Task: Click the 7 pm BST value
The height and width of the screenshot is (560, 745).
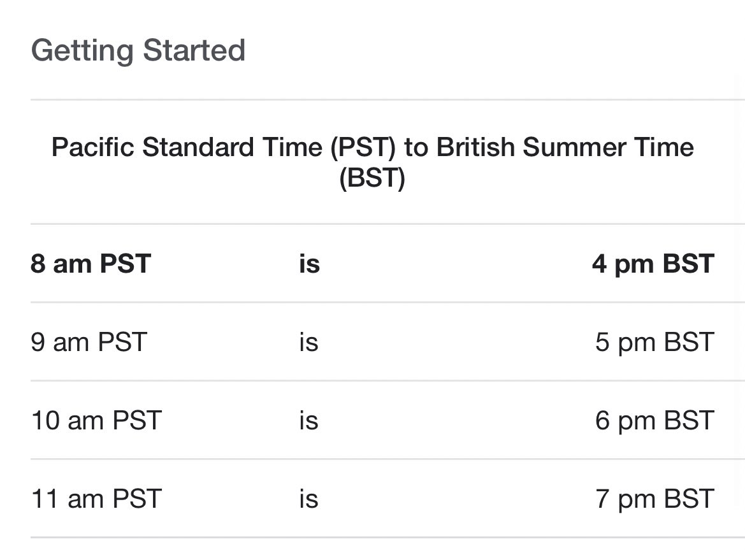Action: (655, 499)
